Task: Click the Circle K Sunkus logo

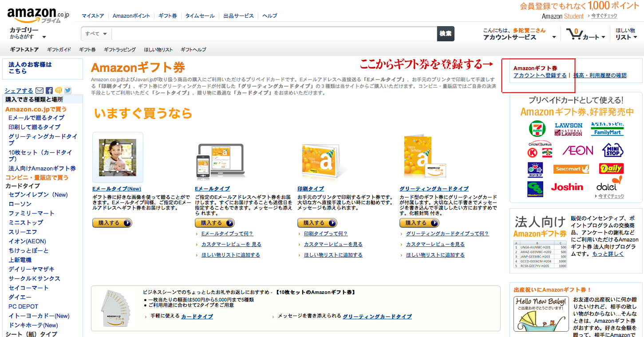Action: 540,150
